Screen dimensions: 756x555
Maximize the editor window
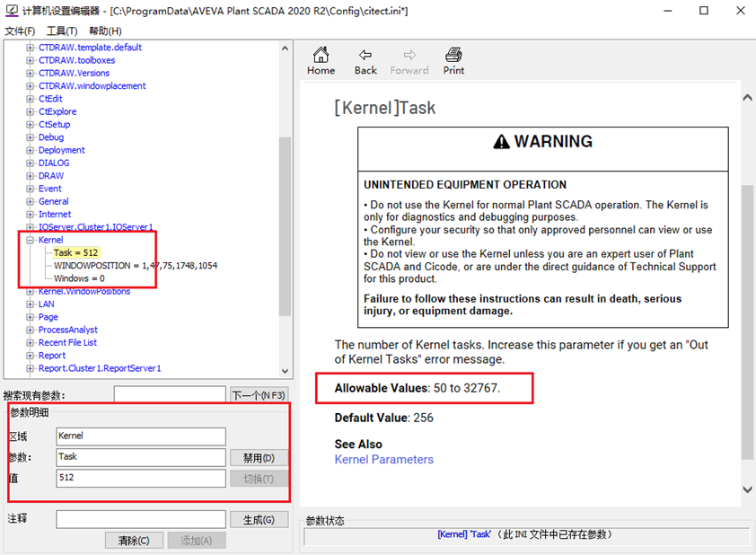tap(704, 11)
